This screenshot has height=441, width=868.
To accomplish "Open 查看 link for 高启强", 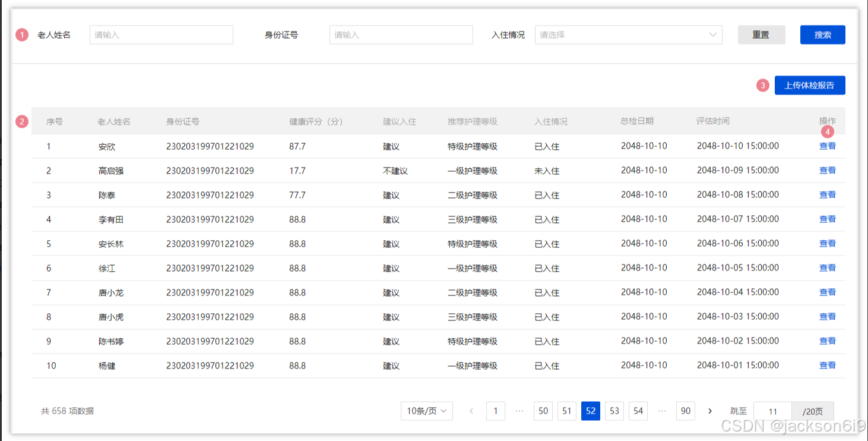I will tap(828, 170).
